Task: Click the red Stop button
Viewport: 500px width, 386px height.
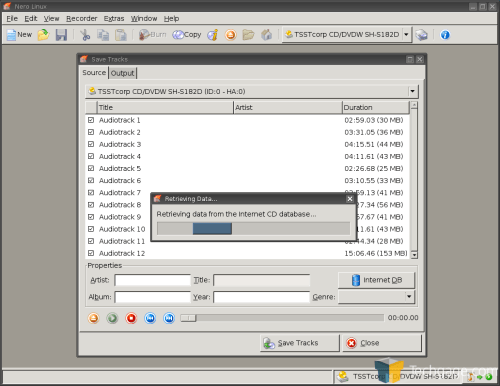Action: [131, 318]
